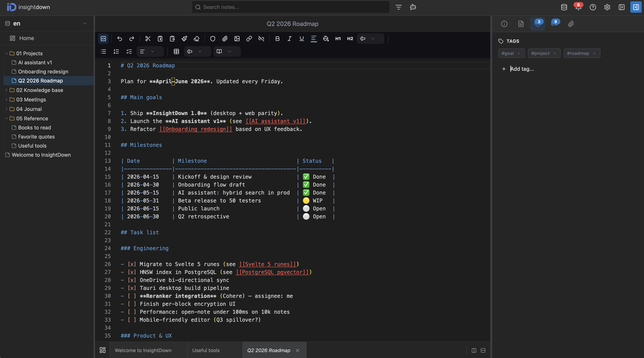Insert a checklist

click(129, 51)
